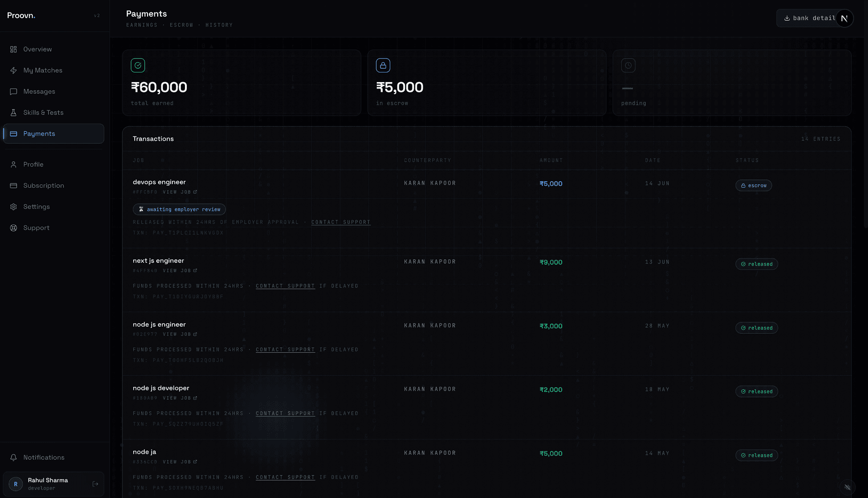Click View Job for devops engineer
Image resolution: width=868 pixels, height=498 pixels.
(x=180, y=192)
